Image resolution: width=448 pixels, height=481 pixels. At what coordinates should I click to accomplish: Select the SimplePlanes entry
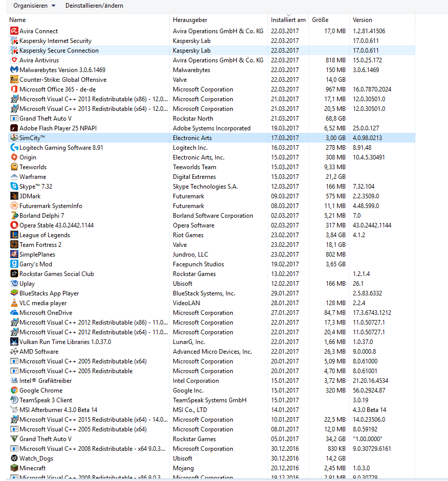(211, 255)
